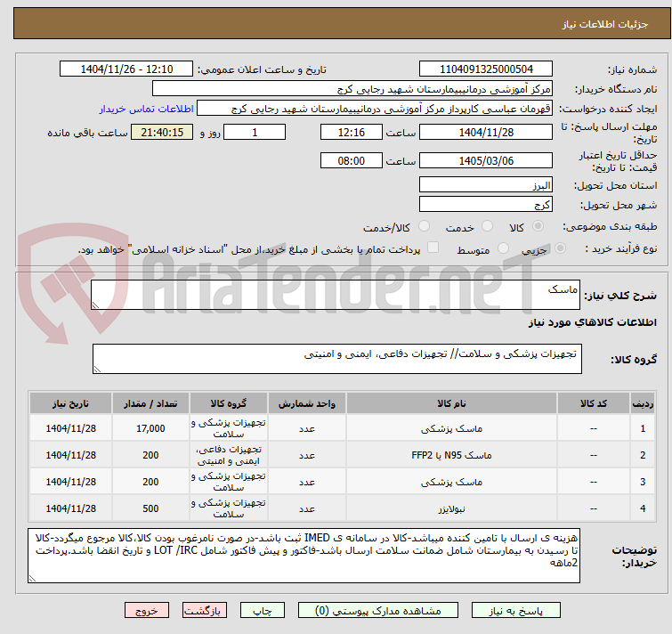Click the resize handle of گروه کالا textarea

click(97, 370)
